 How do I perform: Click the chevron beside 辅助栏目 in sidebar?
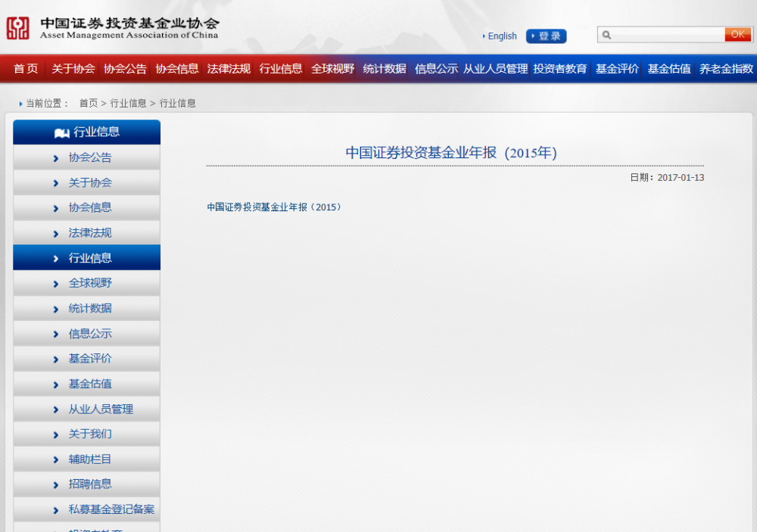pos(56,460)
